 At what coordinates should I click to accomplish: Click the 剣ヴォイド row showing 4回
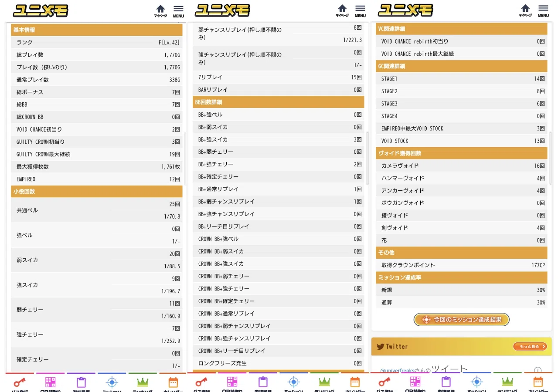point(462,228)
